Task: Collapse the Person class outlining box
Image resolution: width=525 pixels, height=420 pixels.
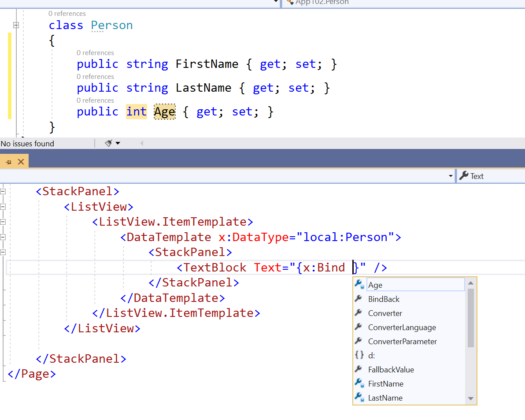Action: pyautogui.click(x=16, y=25)
